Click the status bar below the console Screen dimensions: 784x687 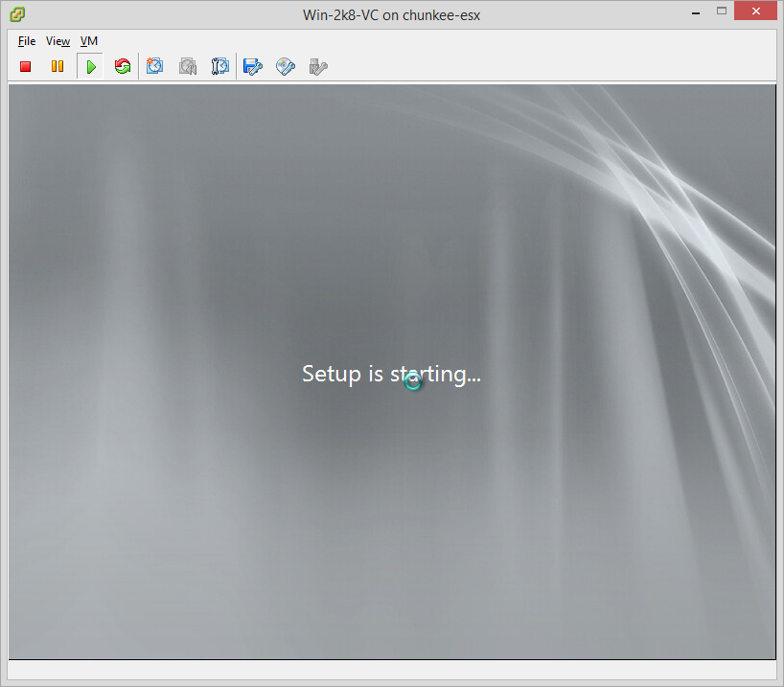[391, 671]
